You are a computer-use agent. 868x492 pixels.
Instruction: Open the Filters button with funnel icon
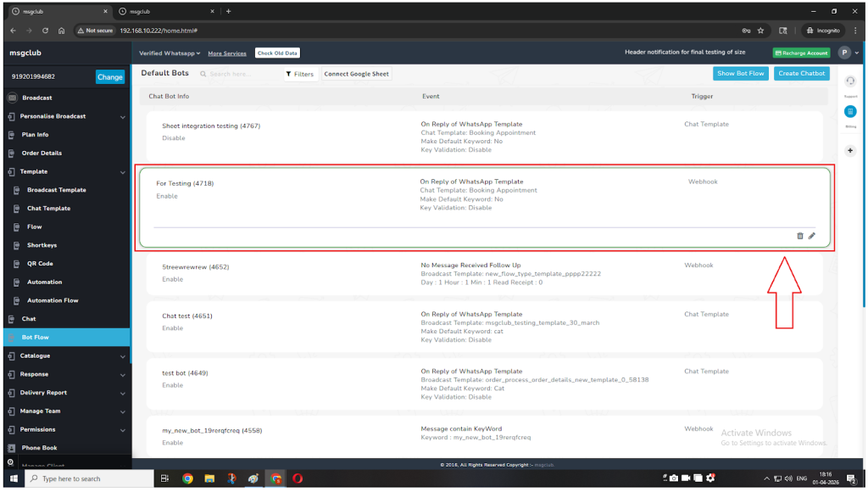[299, 74]
